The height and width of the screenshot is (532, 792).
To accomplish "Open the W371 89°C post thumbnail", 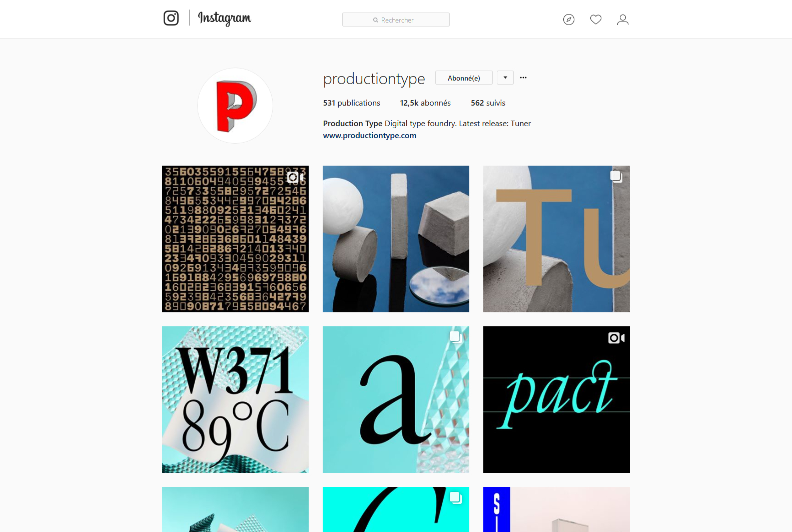I will click(235, 399).
